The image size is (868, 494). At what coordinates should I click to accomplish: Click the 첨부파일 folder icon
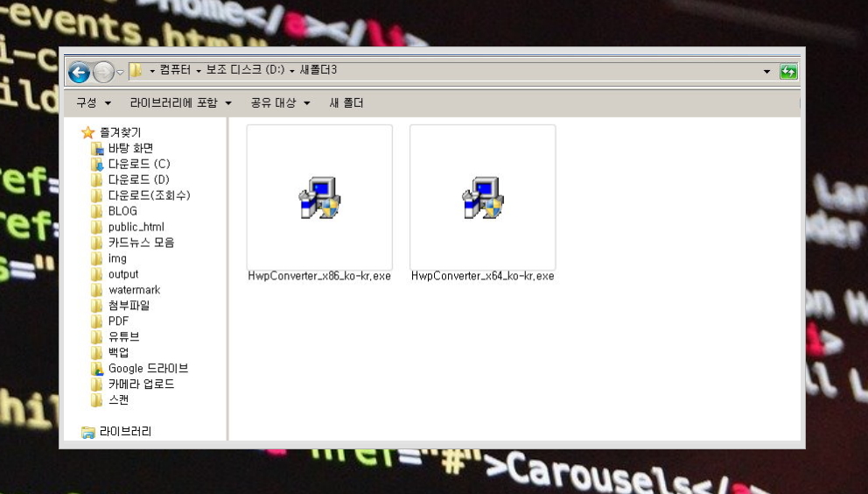(97, 305)
